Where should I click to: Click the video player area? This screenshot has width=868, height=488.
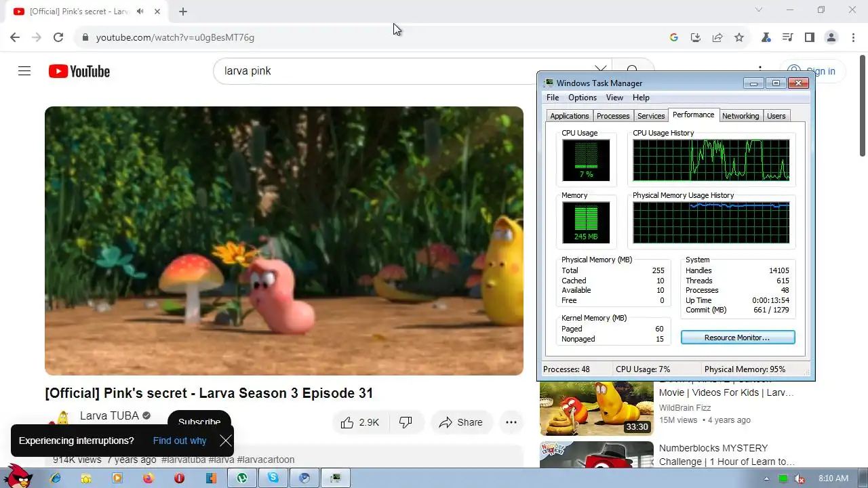click(284, 241)
